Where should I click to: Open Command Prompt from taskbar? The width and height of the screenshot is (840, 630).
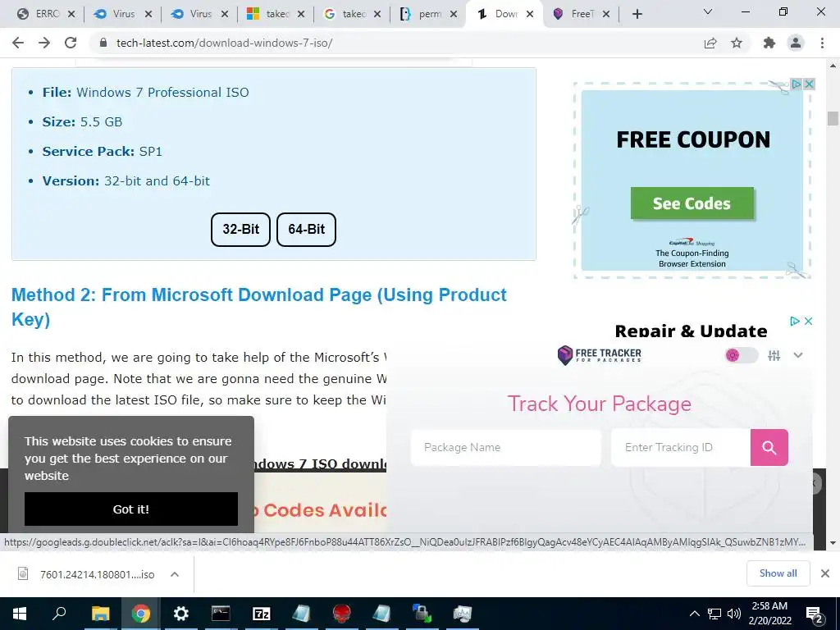pos(221,614)
